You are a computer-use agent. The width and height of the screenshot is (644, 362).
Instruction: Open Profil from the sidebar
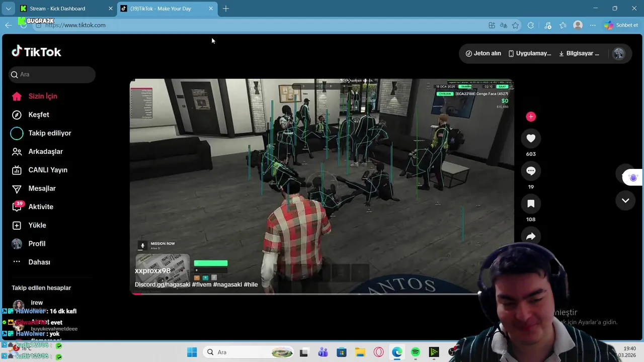pyautogui.click(x=37, y=244)
